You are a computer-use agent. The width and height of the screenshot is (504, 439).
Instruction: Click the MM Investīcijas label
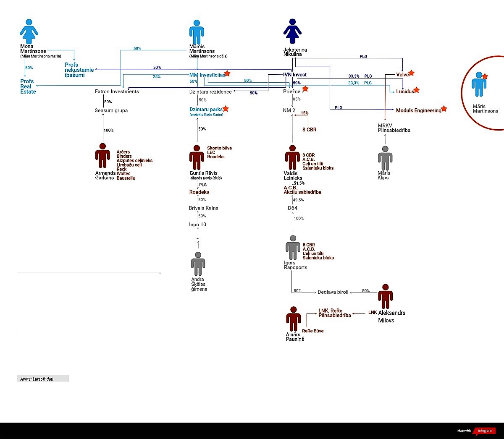tap(207, 75)
